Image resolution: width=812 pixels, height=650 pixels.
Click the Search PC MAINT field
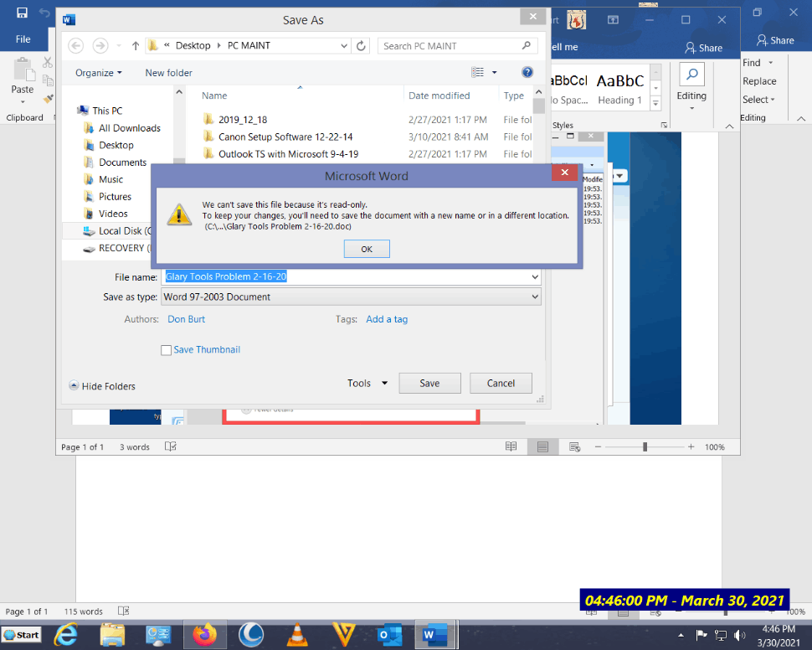click(458, 46)
